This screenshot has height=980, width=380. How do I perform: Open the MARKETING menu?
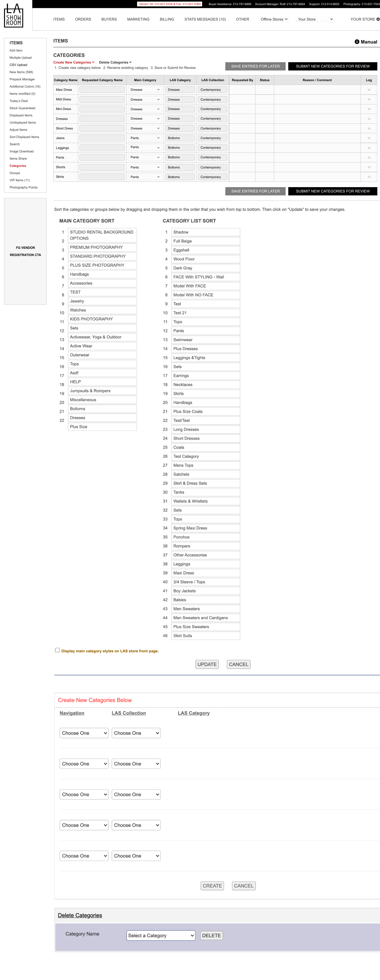click(138, 19)
